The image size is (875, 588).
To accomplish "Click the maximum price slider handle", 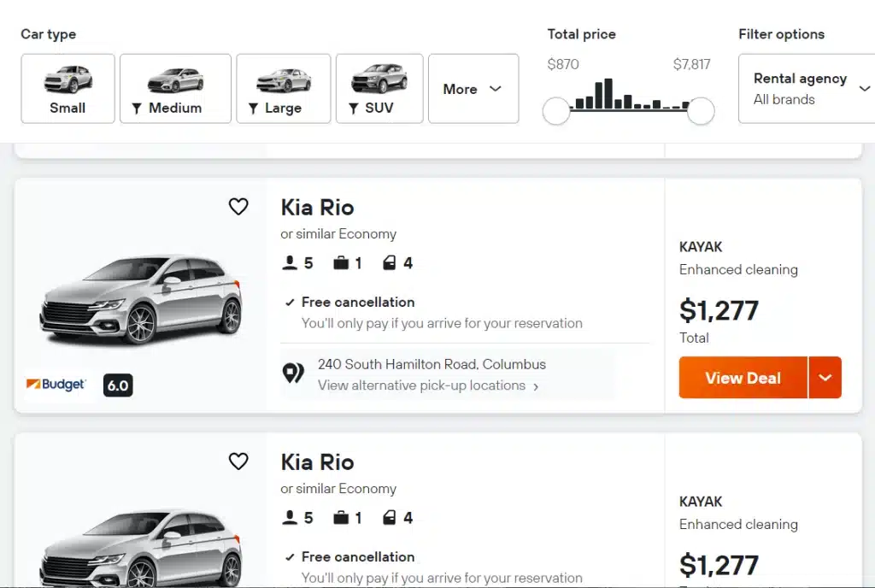I will (701, 110).
